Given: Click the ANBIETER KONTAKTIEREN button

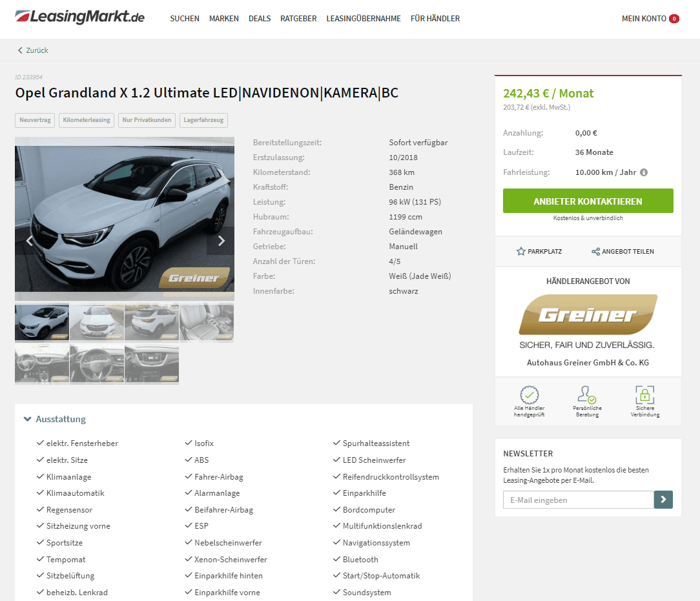Looking at the screenshot, I should coord(588,201).
